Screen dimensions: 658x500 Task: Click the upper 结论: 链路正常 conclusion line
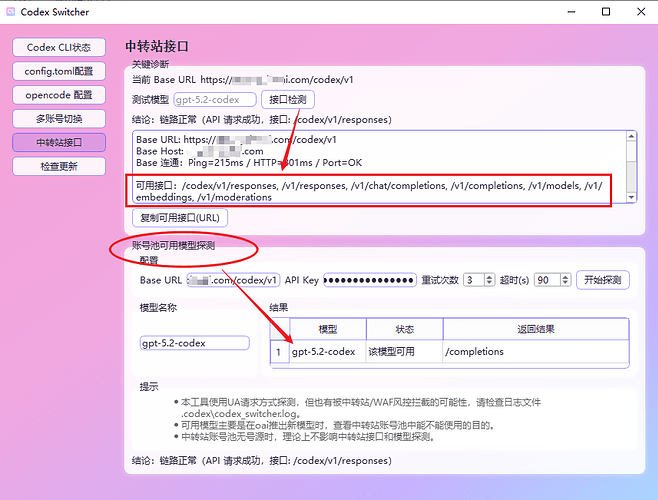click(x=261, y=120)
